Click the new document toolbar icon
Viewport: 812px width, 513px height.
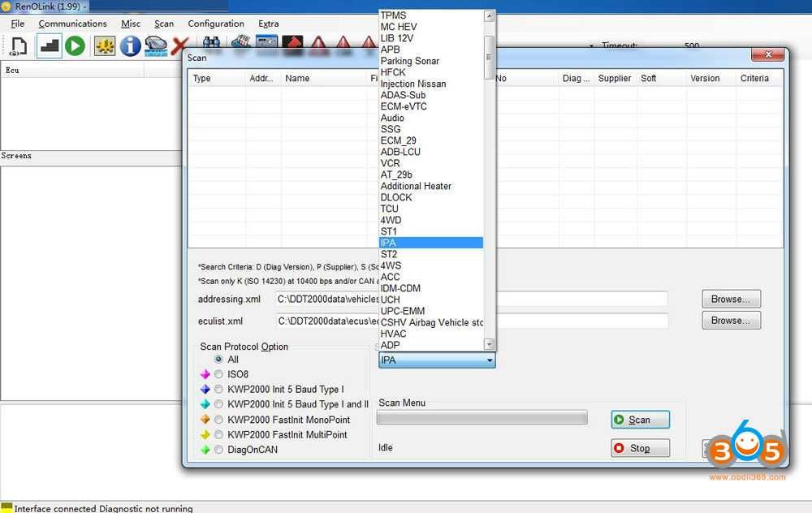[19, 45]
